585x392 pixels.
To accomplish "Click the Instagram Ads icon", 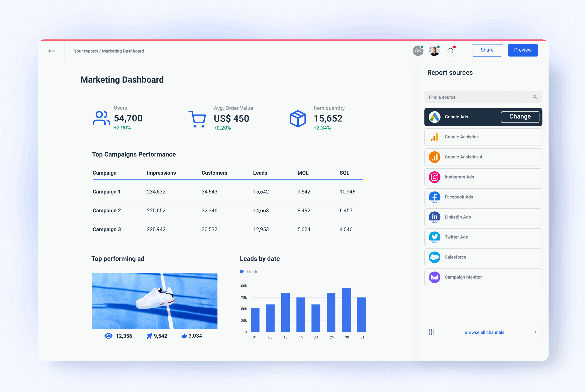I will [435, 177].
